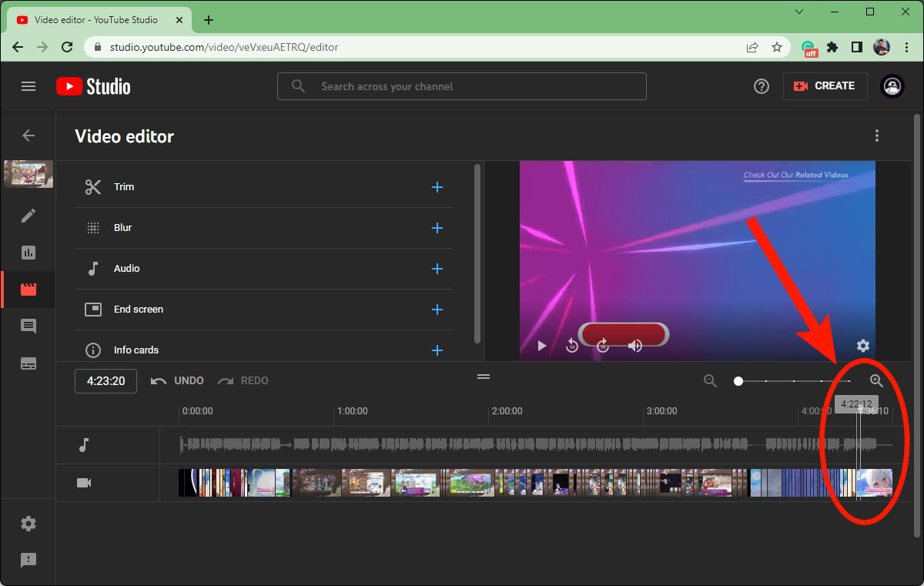Open the Trim tool with its plus icon

(x=437, y=187)
